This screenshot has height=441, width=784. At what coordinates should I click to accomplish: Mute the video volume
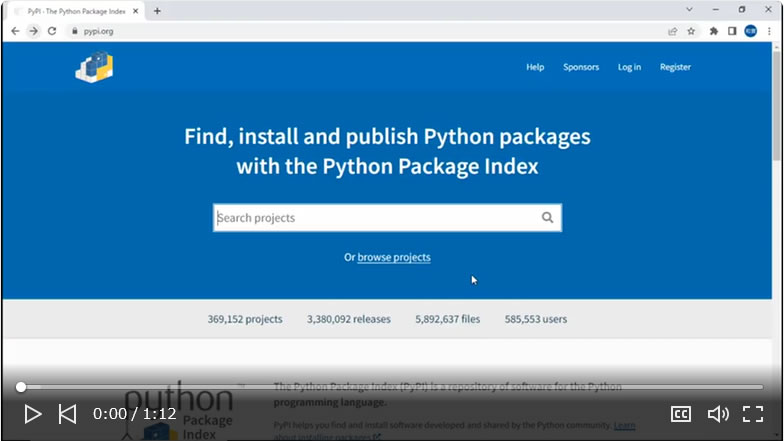tap(718, 414)
